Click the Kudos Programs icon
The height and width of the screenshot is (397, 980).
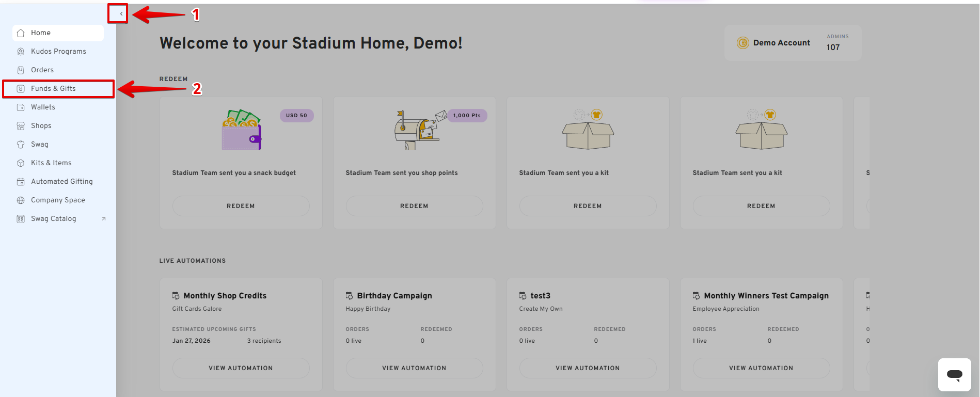tap(21, 52)
